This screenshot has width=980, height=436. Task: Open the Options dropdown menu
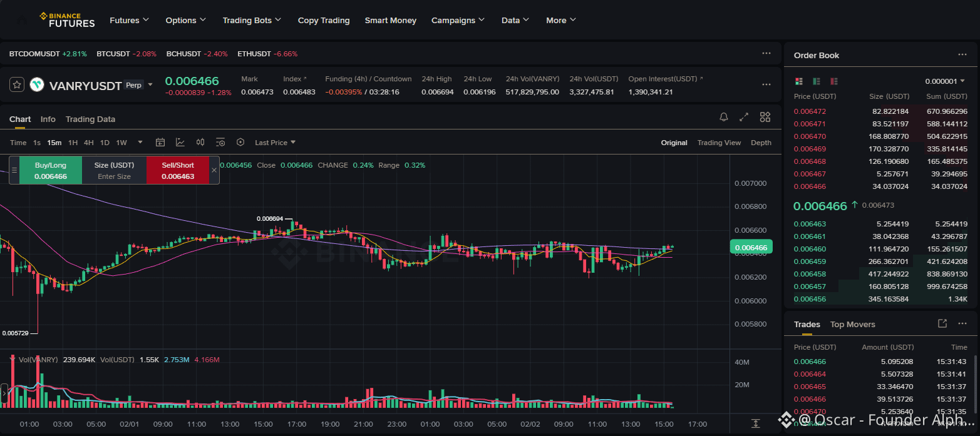tap(185, 20)
